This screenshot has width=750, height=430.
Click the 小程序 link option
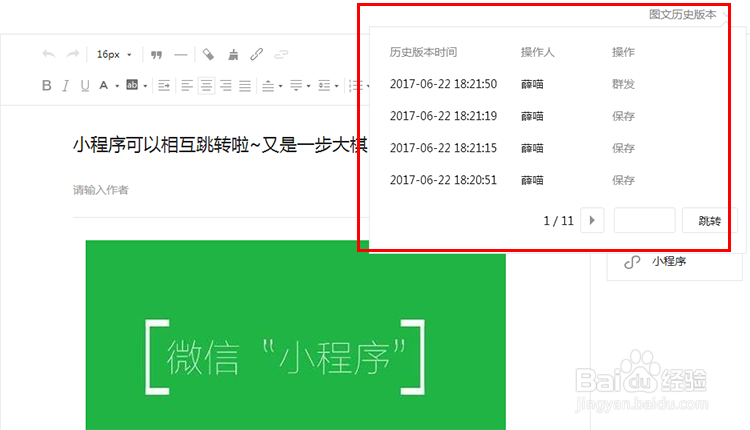669,261
